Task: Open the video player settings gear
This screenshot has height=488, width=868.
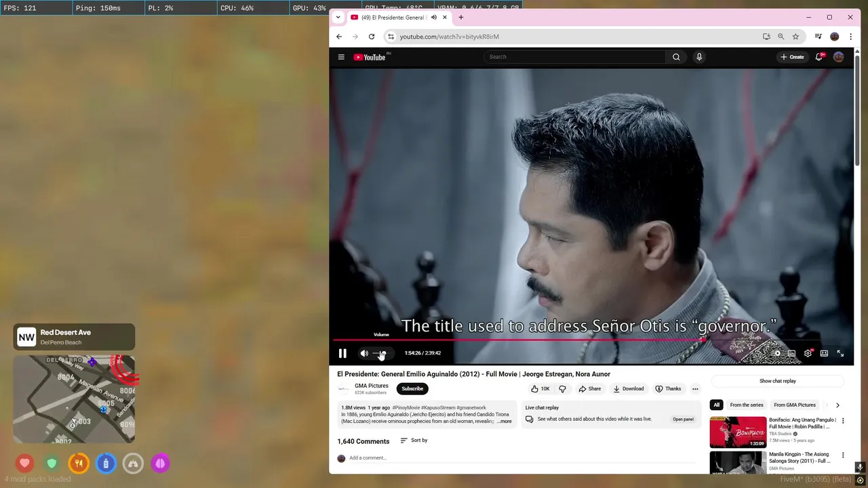Action: (808, 353)
